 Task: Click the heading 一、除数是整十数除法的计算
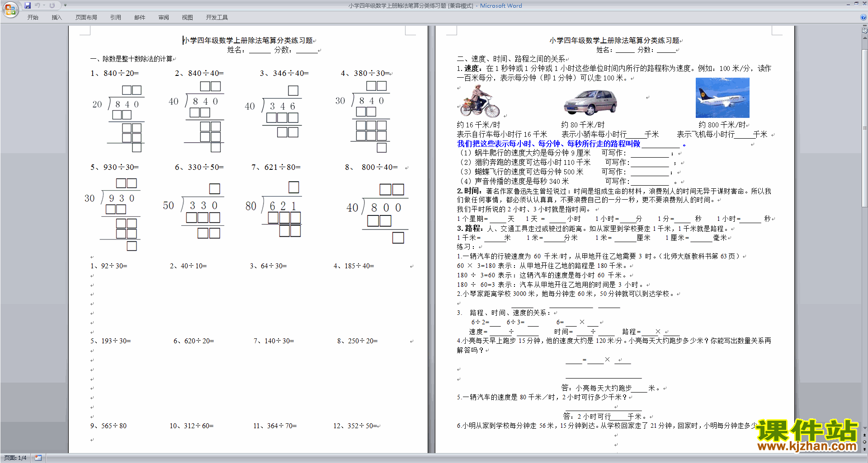[132, 59]
